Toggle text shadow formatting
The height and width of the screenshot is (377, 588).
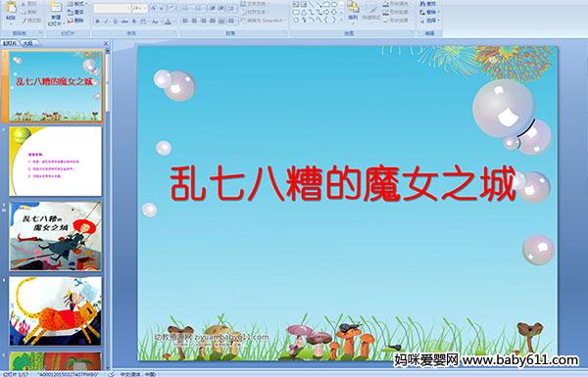(x=134, y=22)
